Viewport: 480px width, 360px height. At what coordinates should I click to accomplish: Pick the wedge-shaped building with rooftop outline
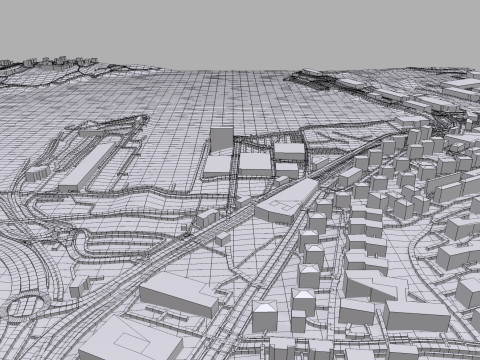pos(287,201)
